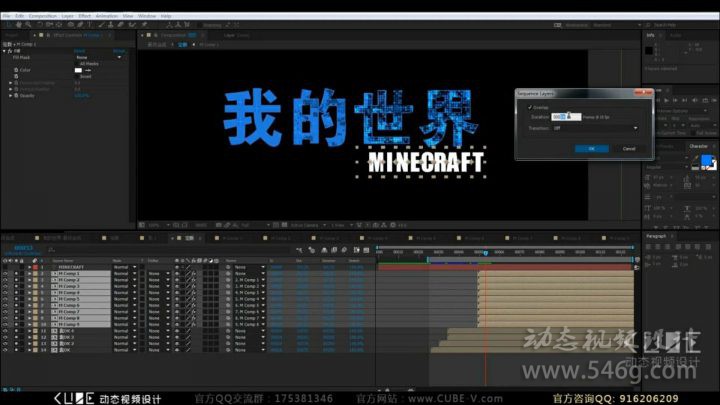Toggle visibility of the H Comp 1 layer
720x405 pixels.
[5, 274]
